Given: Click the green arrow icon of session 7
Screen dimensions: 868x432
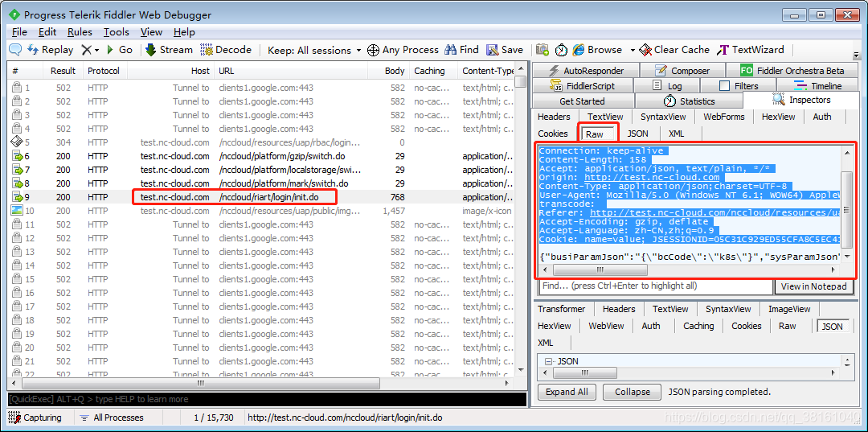Looking at the screenshot, I should point(17,170).
